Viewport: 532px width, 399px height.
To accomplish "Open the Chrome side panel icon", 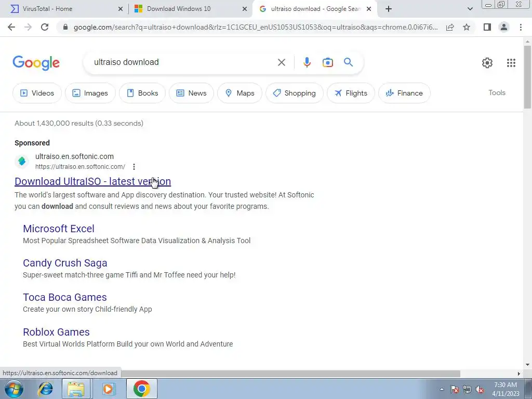I will tap(487, 27).
